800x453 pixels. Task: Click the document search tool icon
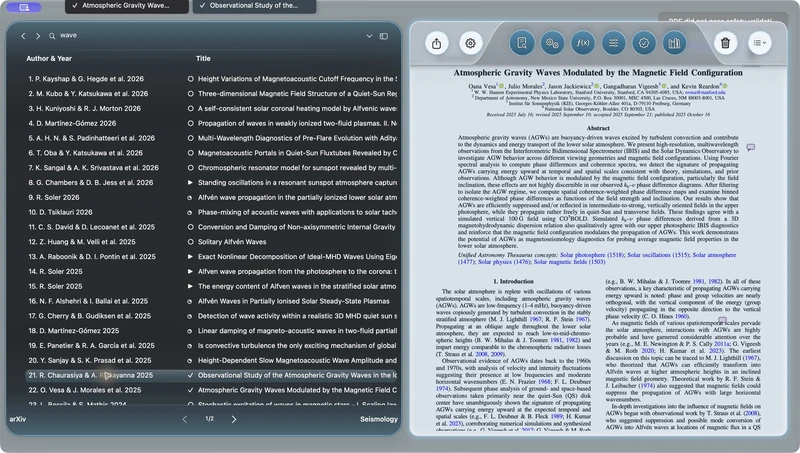point(522,43)
